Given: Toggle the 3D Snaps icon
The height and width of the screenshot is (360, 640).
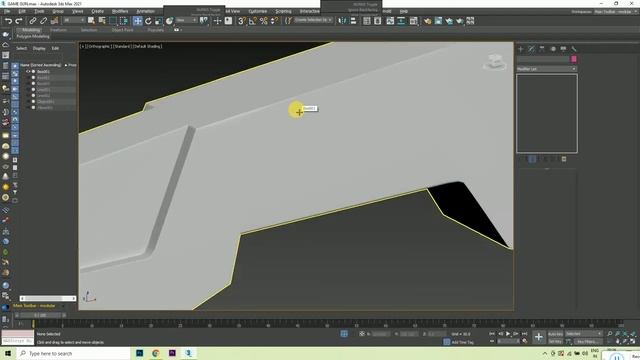Looking at the screenshot, I should pyautogui.click(x=242, y=21).
